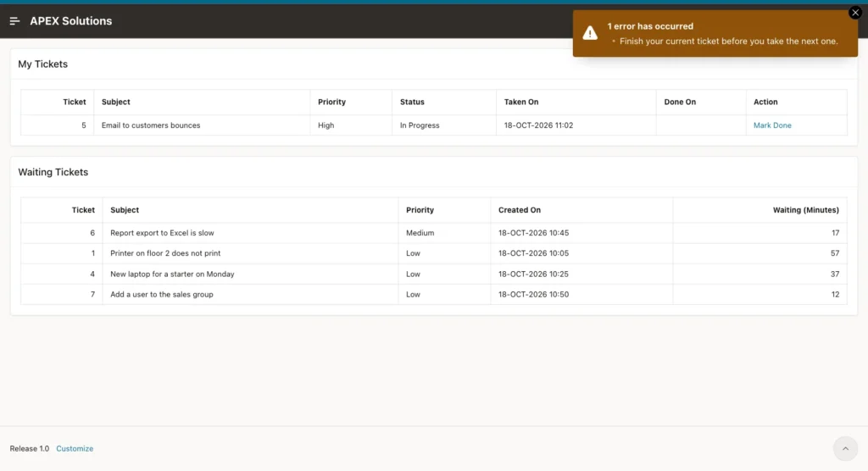
Task: Click the Done On column header
Action: (x=680, y=102)
